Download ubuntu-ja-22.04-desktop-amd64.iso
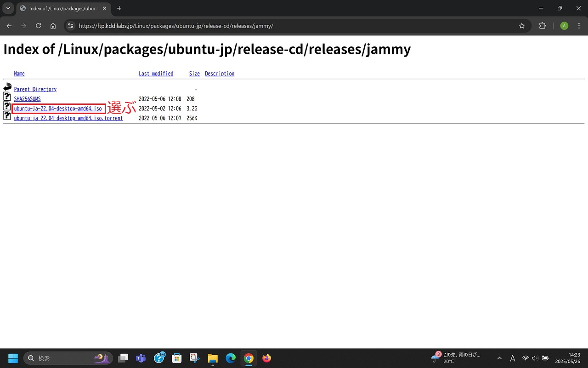Viewport: 588px width, 368px height. 58,109
